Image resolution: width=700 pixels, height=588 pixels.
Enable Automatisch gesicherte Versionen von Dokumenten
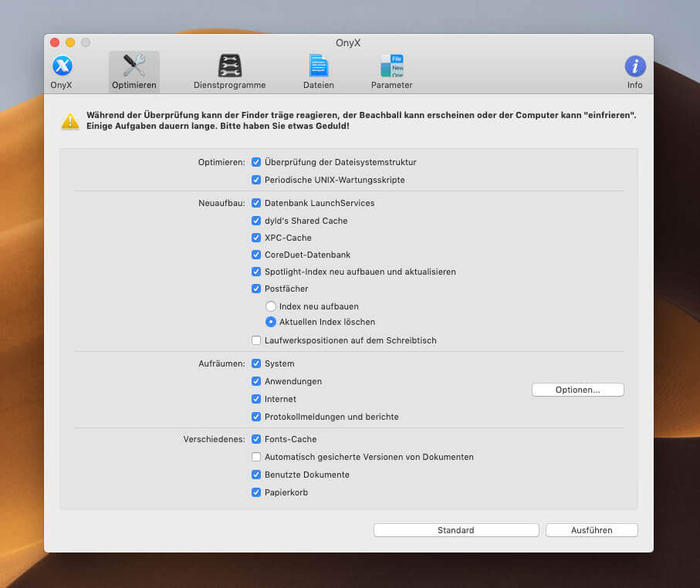point(256,457)
